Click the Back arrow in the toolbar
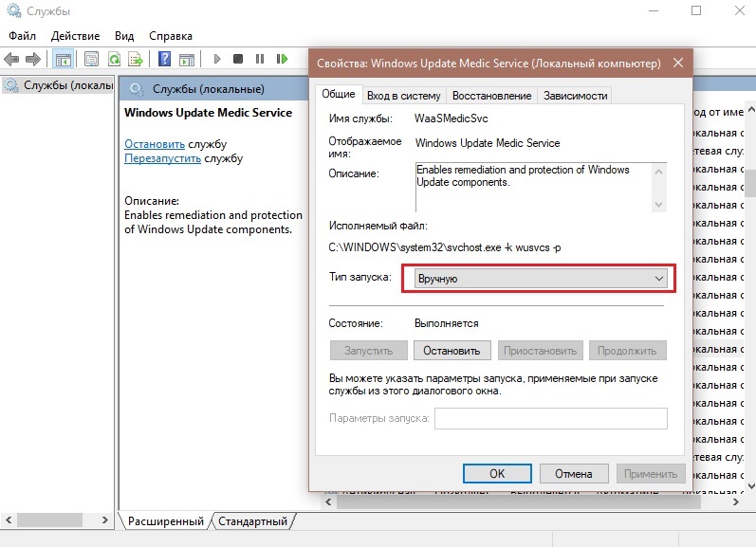The image size is (756, 547). [11, 59]
